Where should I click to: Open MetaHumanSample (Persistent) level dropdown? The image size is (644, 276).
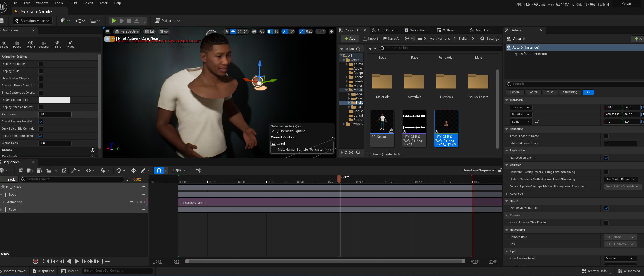click(x=304, y=150)
